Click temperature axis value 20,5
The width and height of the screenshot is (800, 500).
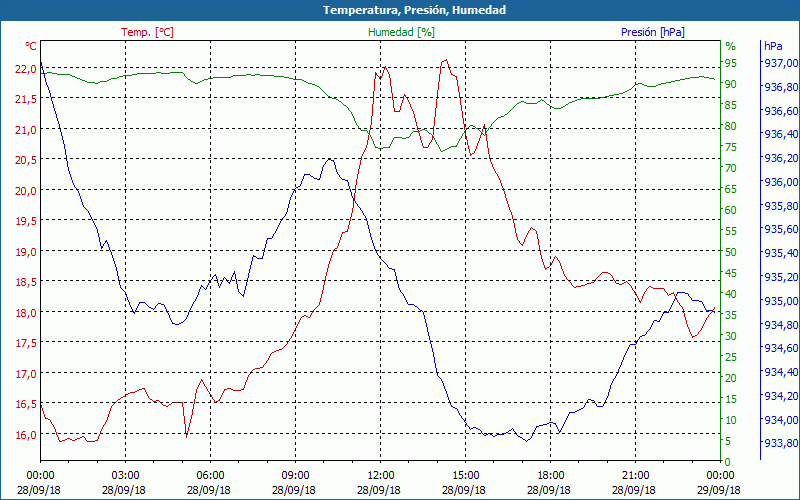(28, 160)
